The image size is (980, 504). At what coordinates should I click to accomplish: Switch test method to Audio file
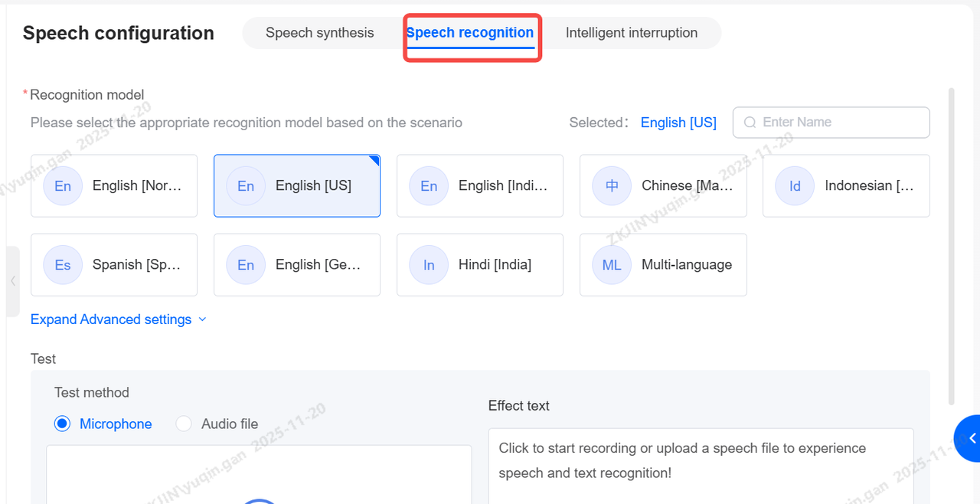click(x=184, y=424)
